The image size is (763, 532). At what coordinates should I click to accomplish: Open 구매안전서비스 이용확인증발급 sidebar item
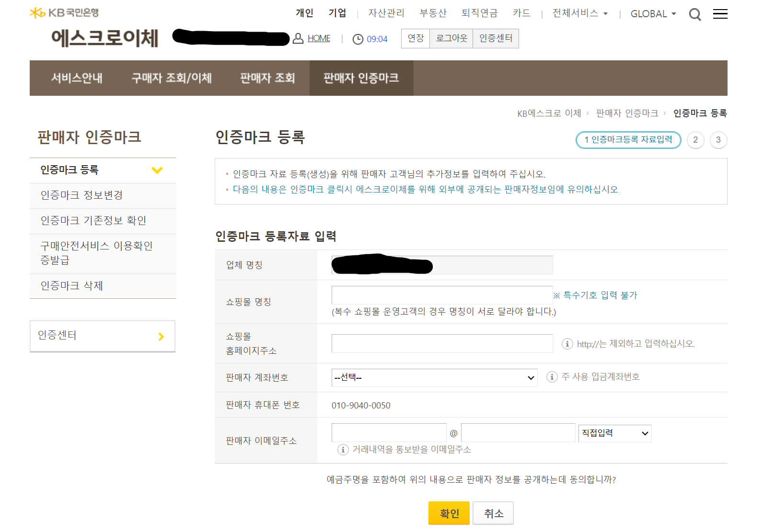point(103,253)
